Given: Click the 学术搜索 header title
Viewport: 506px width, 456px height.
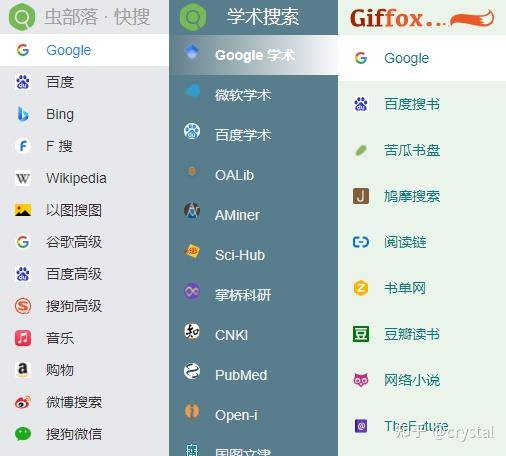Looking at the screenshot, I should 263,17.
